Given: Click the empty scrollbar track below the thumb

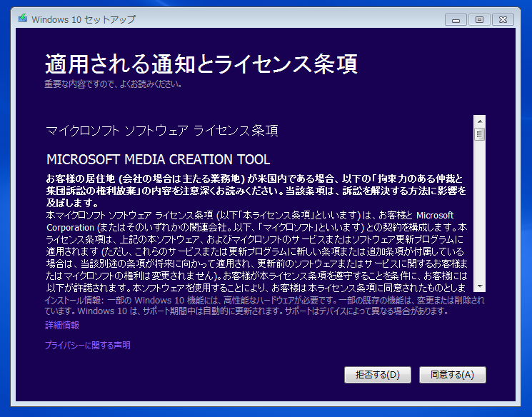Looking at the screenshot, I should (480, 214).
